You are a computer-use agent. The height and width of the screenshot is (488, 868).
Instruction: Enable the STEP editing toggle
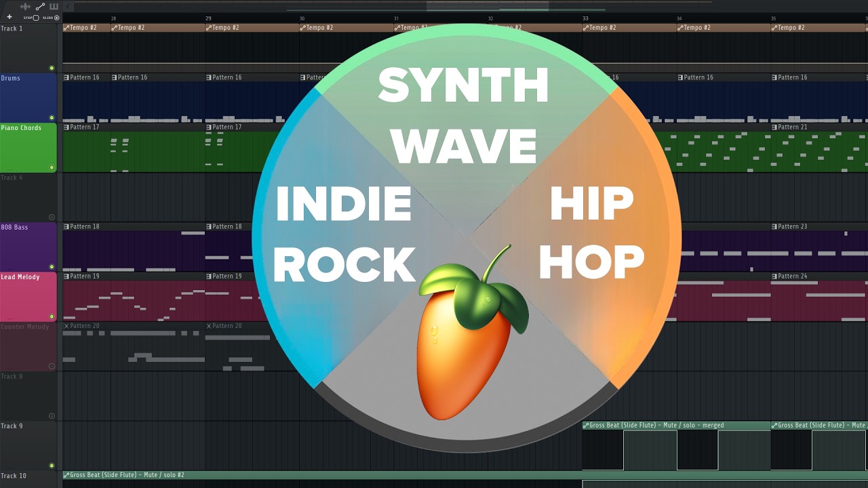coord(35,18)
